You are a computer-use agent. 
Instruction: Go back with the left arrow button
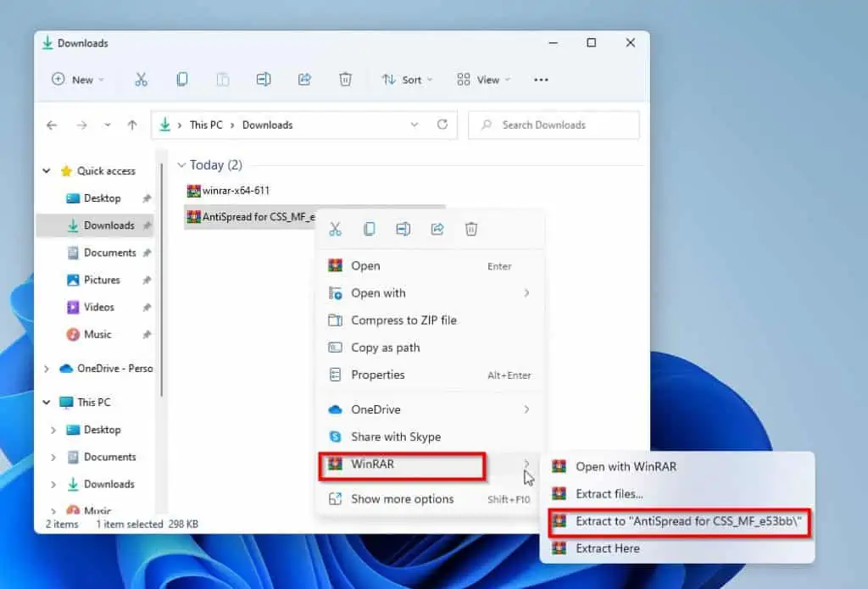tap(52, 125)
